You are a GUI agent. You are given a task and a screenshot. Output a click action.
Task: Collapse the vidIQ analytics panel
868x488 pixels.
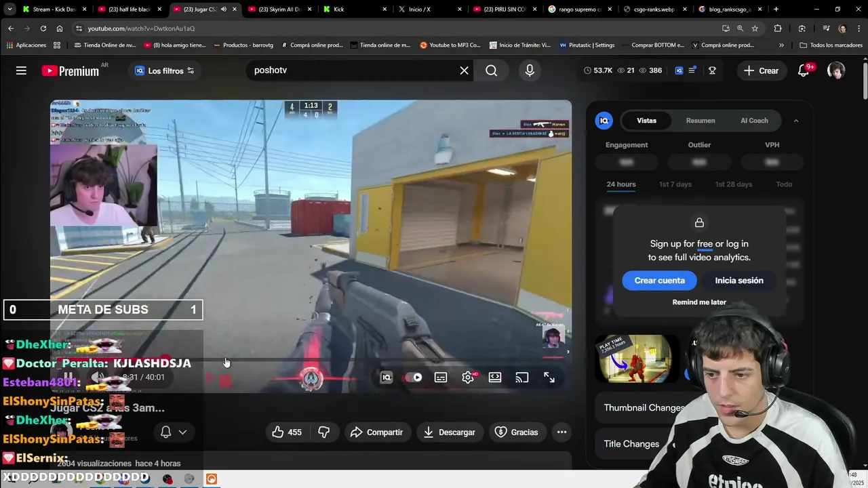click(796, 121)
